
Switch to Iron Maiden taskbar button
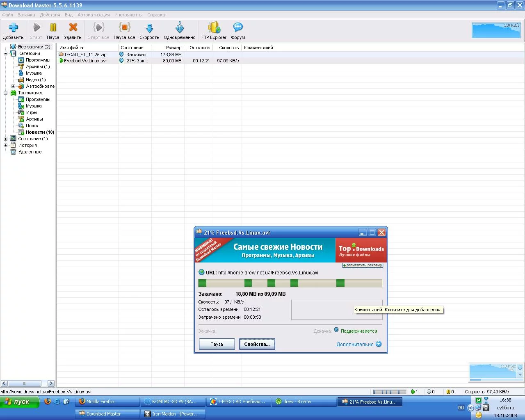coord(173,414)
